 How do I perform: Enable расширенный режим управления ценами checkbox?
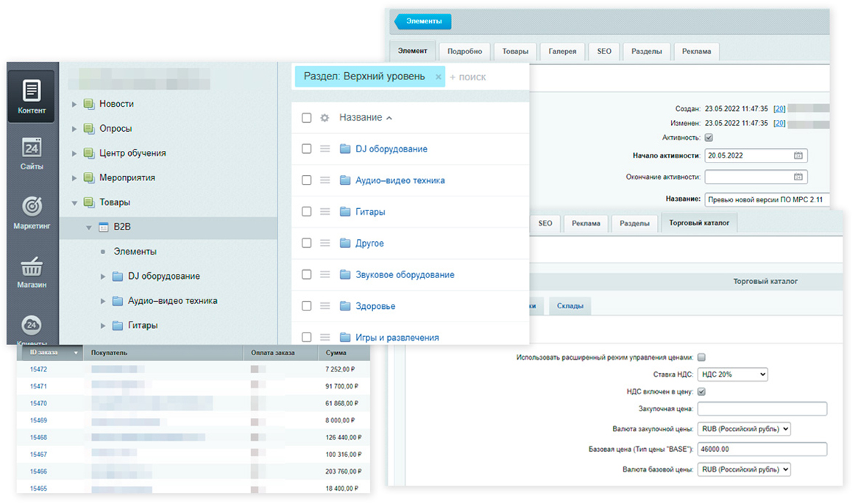[701, 358]
